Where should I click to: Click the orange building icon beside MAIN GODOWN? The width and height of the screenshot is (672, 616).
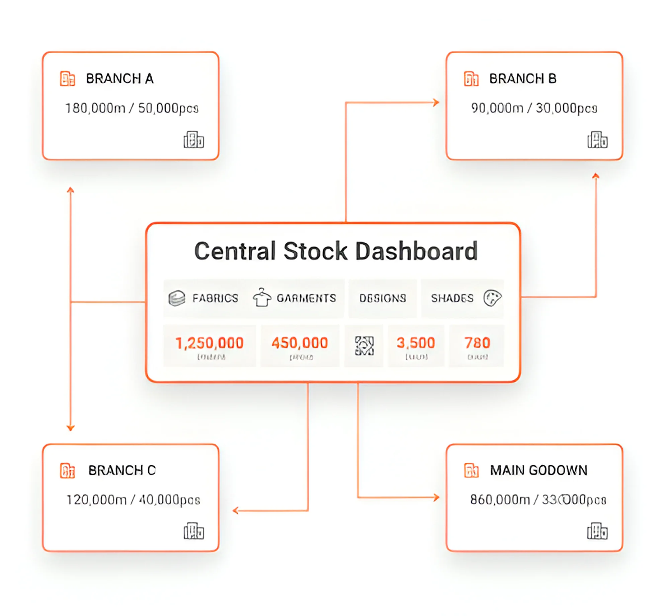click(471, 471)
